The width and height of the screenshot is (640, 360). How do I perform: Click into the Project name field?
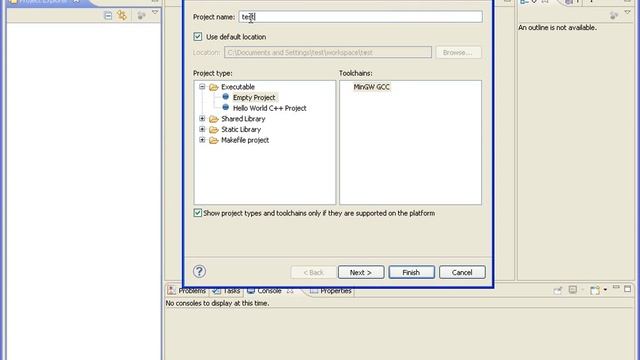tap(360, 17)
